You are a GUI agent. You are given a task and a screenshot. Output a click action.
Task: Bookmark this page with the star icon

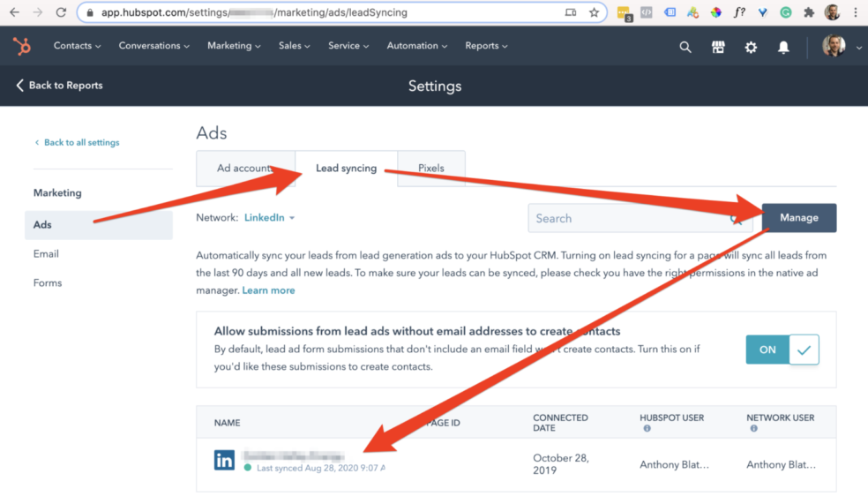tap(594, 12)
